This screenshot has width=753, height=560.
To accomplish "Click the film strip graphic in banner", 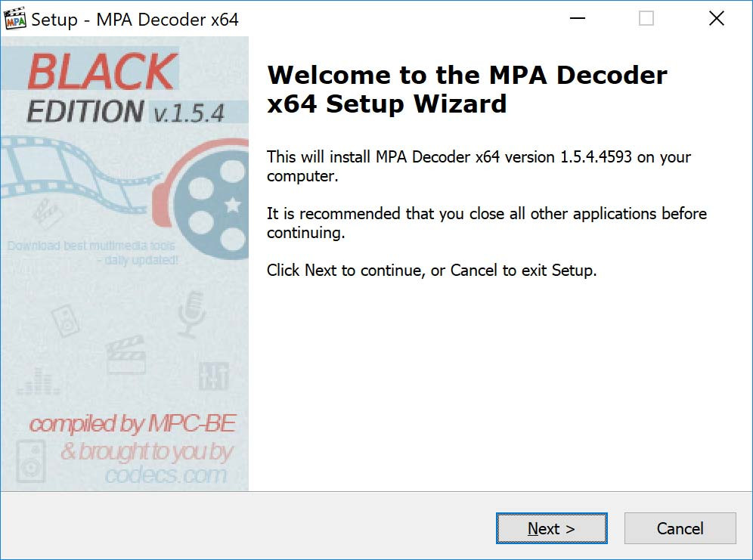I will click(x=77, y=174).
